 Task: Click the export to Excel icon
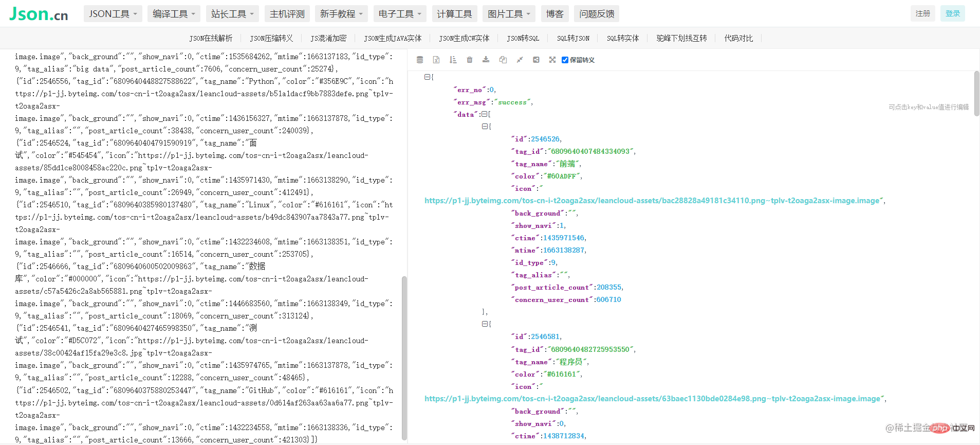pyautogui.click(x=436, y=60)
